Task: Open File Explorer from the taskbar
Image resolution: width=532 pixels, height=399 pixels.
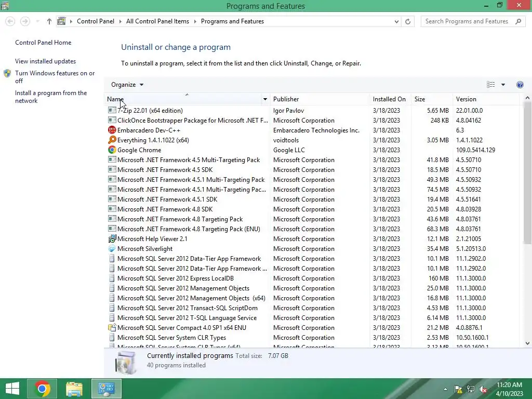Action: tap(74, 389)
